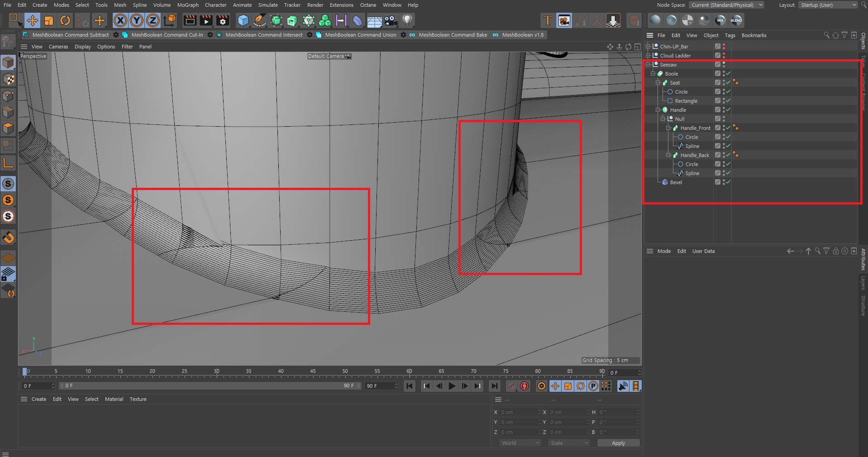Viewport: 868px width, 457px height.
Task: Toggle Rectangle spline enable checkmark
Action: (x=728, y=101)
